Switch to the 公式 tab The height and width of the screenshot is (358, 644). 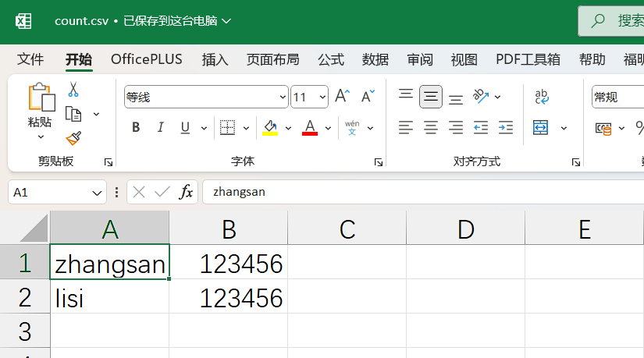[x=331, y=59]
